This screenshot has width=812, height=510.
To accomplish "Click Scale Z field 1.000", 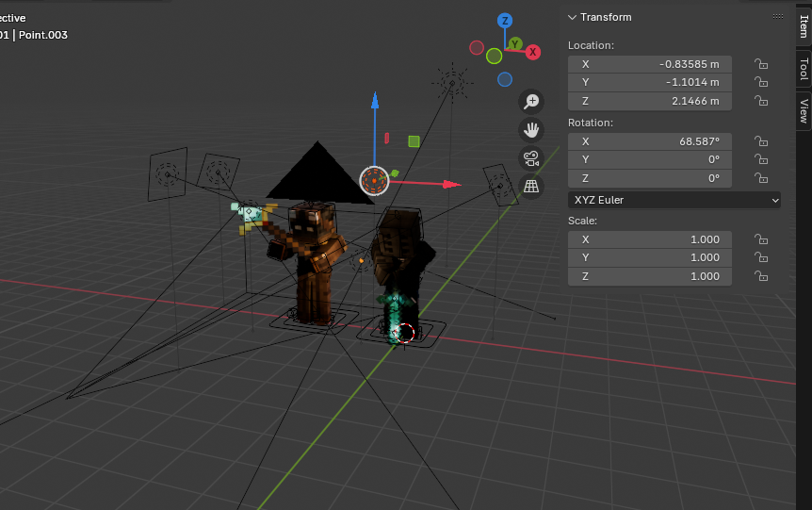I will 650,276.
